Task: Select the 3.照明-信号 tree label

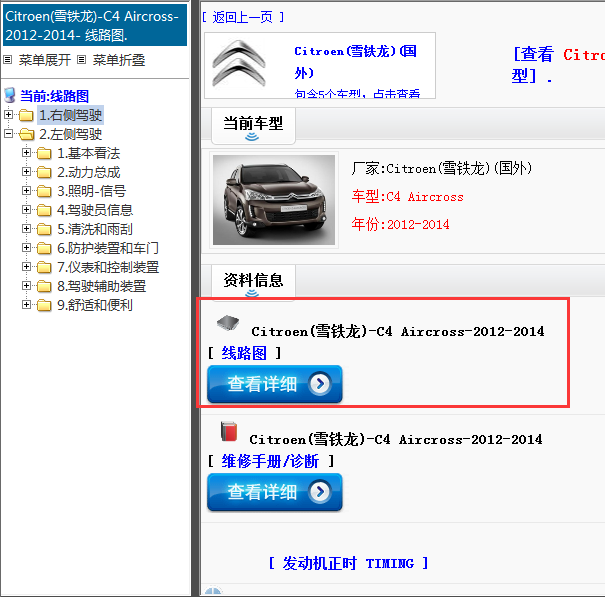Action: point(92,191)
